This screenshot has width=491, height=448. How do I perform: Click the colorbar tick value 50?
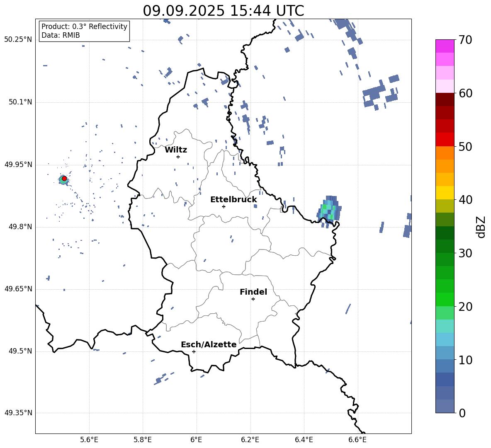[x=465, y=146]
